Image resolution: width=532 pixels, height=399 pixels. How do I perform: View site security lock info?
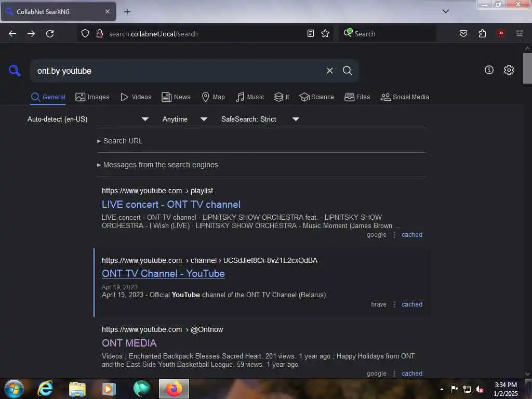(99, 34)
